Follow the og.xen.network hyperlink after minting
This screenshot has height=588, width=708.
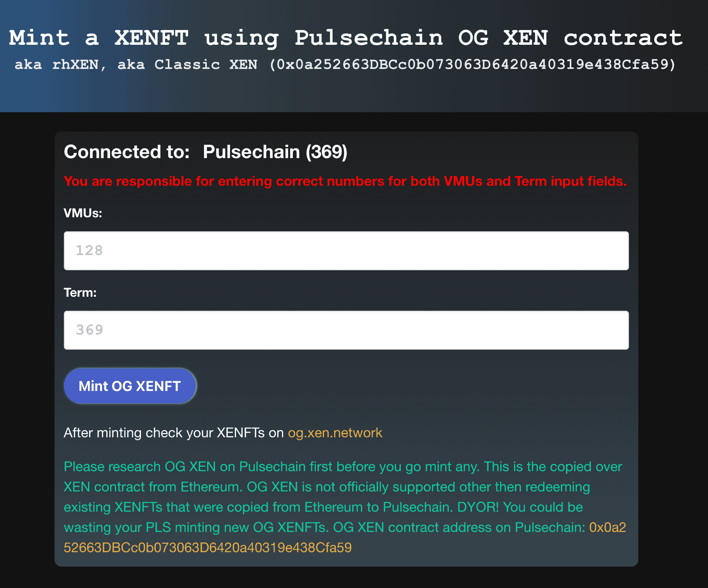[335, 433]
